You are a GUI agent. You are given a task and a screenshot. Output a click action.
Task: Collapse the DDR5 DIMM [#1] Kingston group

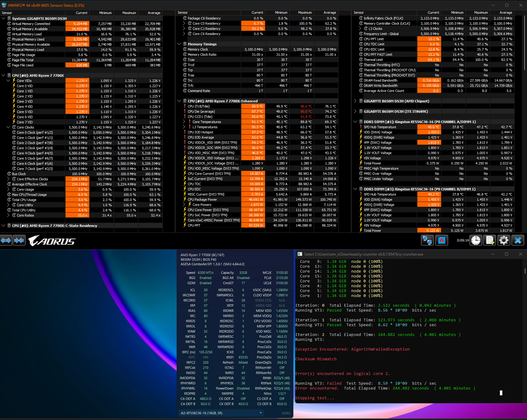click(355, 122)
